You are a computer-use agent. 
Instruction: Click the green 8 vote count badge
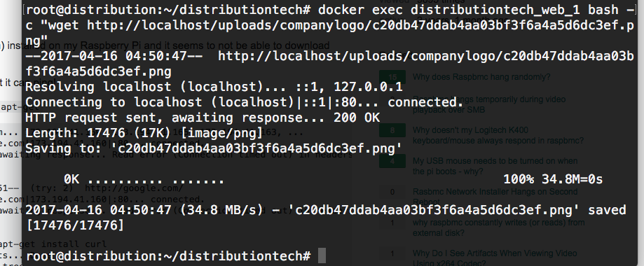pos(392,130)
